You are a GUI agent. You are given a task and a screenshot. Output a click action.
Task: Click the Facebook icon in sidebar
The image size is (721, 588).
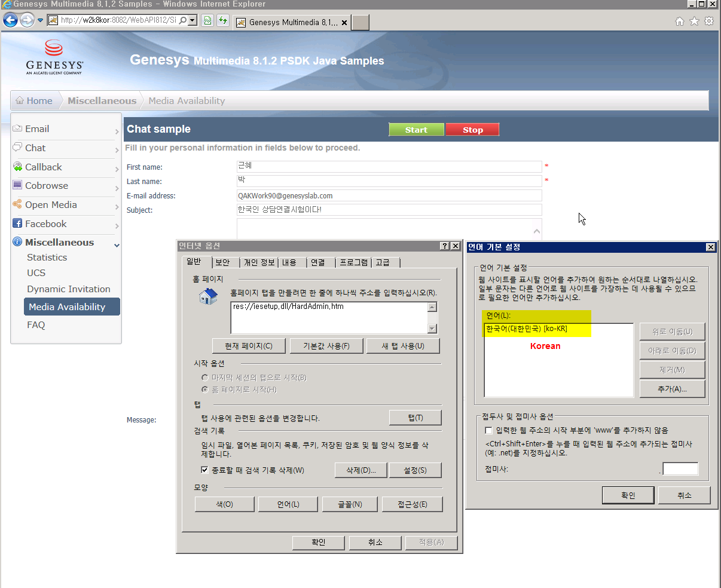(17, 223)
